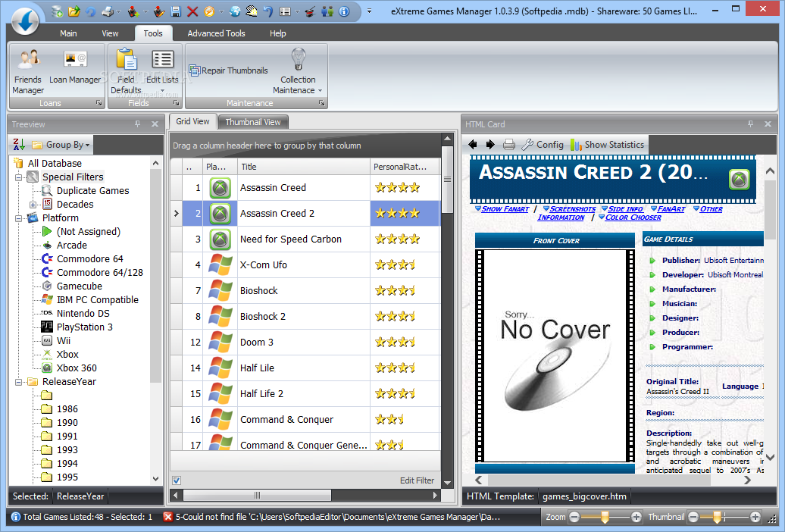Viewport: 785px width, 532px height.
Task: Click the Zoom plus button
Action: [x=636, y=517]
